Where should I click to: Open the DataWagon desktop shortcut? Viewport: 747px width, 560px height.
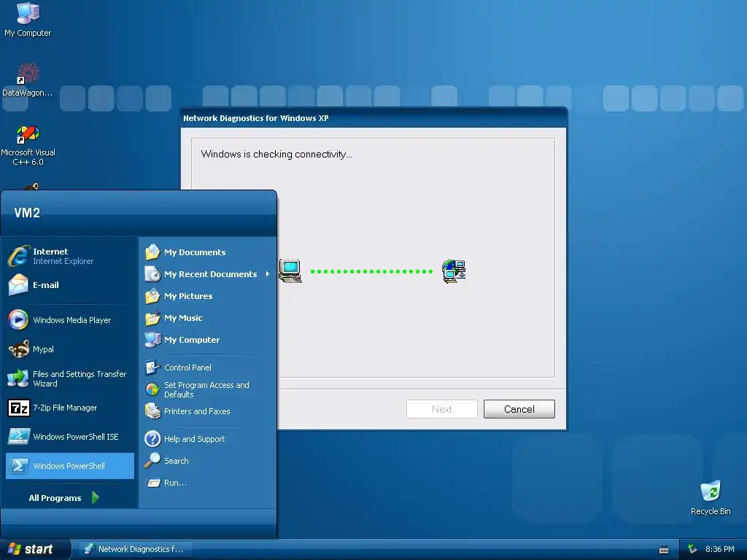[x=28, y=80]
